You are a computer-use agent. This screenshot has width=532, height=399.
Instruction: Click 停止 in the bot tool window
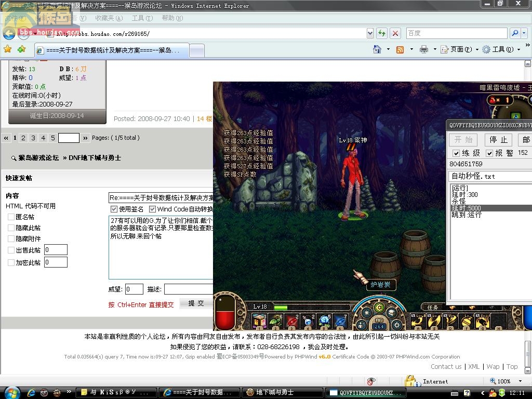coord(498,140)
